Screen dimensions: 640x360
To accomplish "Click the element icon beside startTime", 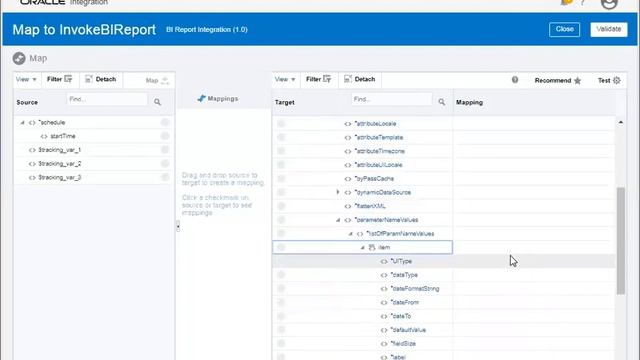I will click(x=44, y=136).
